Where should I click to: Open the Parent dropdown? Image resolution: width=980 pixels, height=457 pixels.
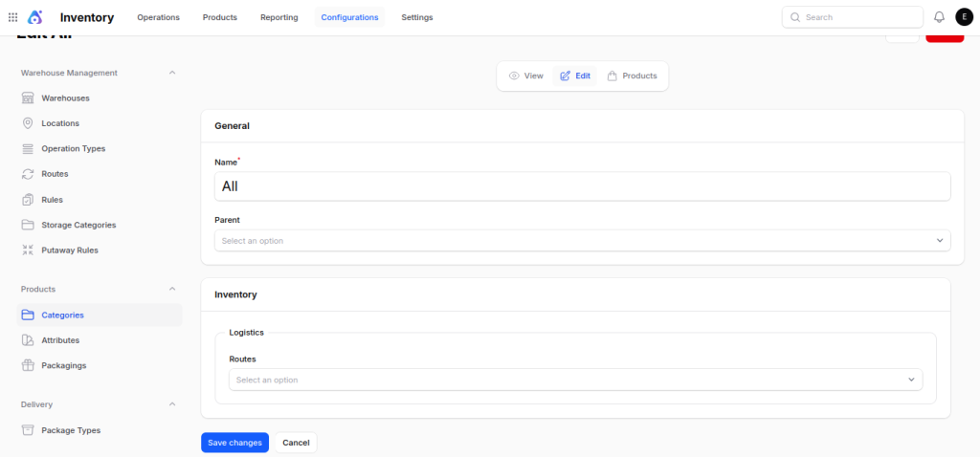point(583,240)
